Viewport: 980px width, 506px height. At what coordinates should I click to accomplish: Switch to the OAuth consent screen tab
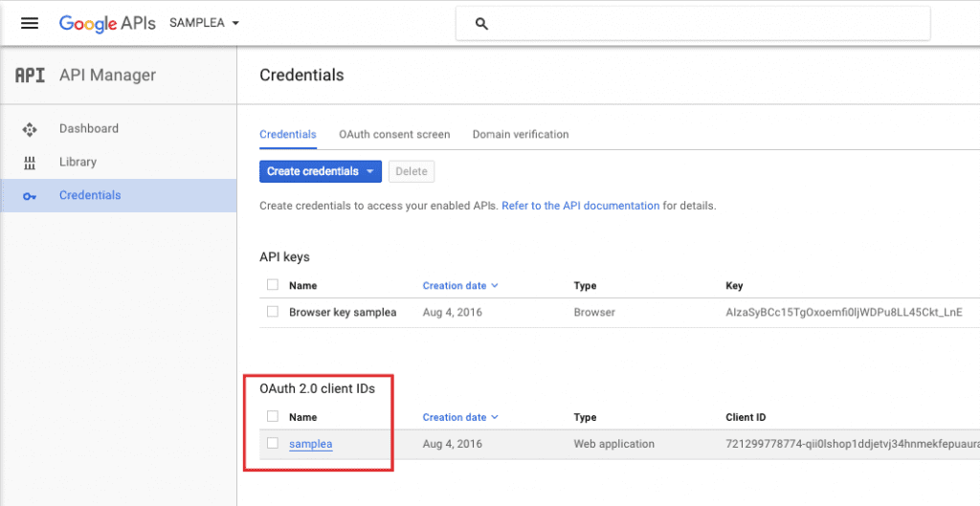tap(394, 134)
